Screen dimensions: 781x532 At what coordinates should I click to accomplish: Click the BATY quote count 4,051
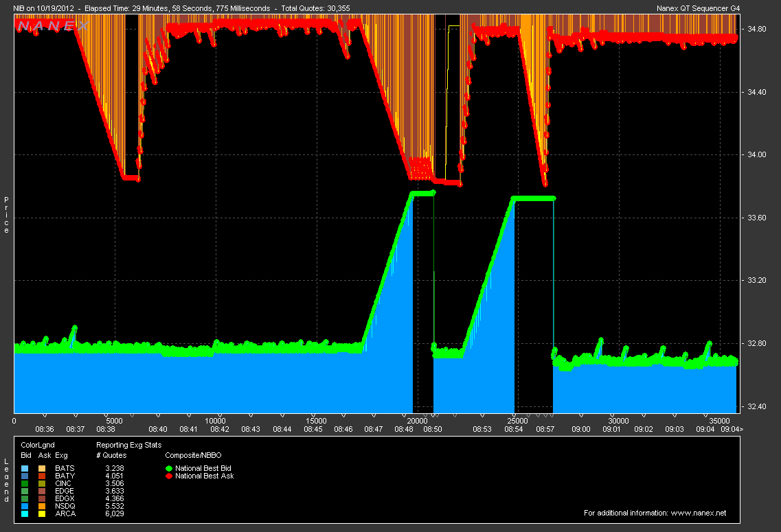115,476
